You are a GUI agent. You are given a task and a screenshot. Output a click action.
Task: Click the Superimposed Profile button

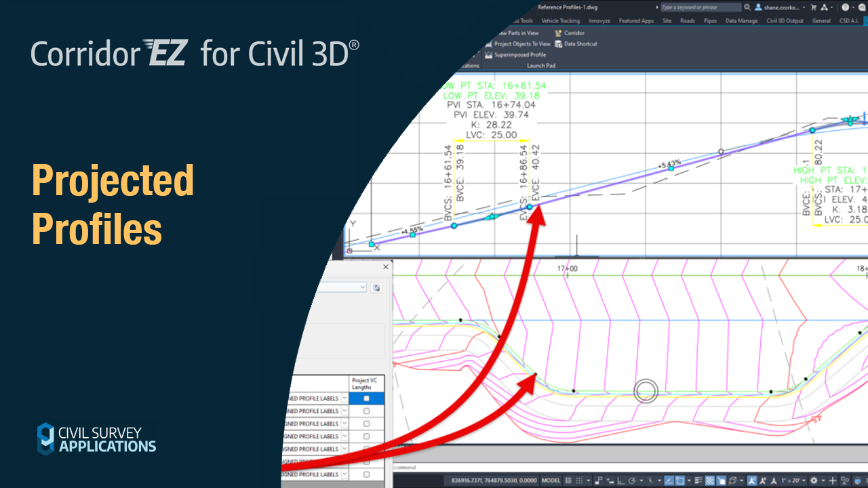515,55
